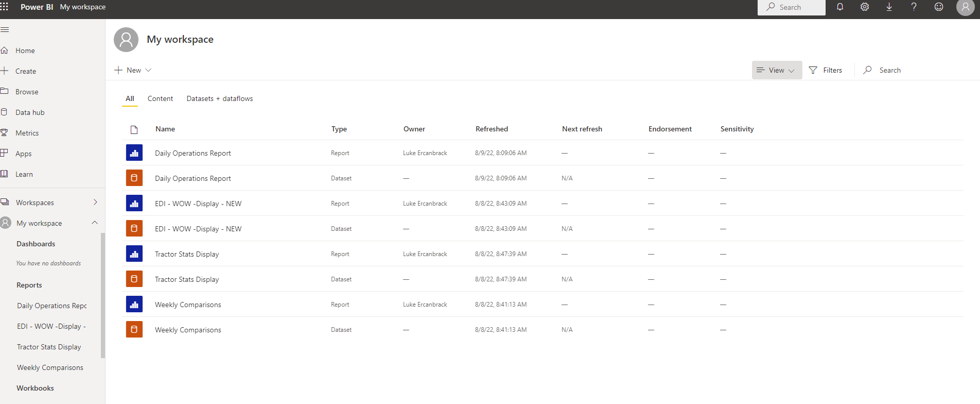Switch to the Content tab

point(160,98)
